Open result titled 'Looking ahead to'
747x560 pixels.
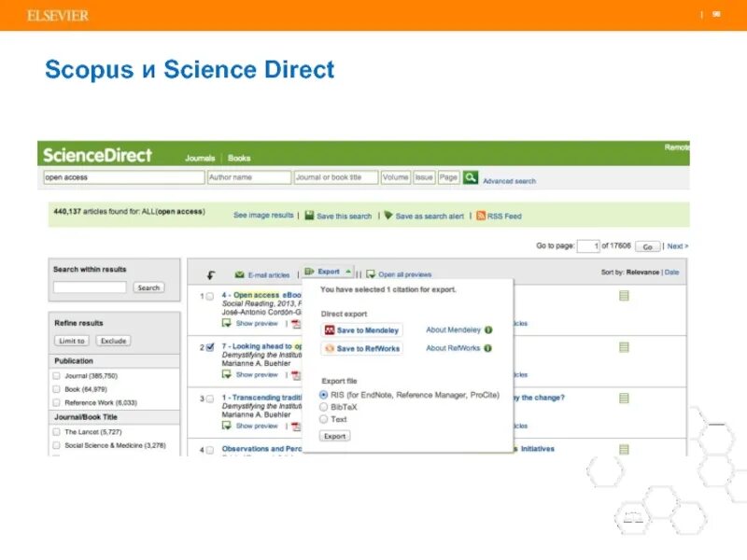[x=262, y=346]
